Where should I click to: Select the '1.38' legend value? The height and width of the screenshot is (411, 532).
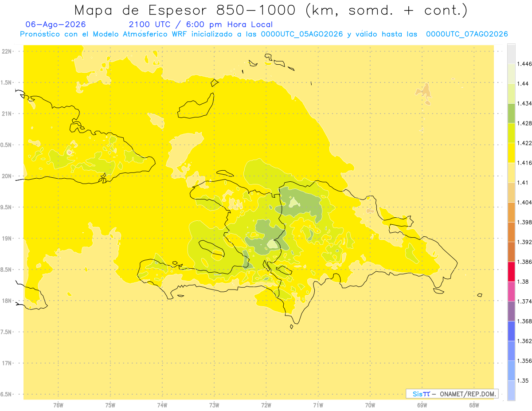click(523, 282)
